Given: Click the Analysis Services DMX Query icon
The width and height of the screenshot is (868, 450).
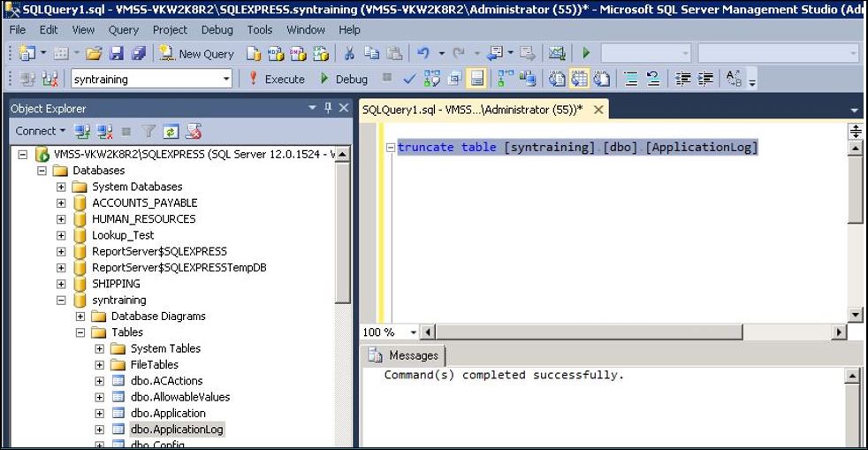Looking at the screenshot, I should pos(298,54).
